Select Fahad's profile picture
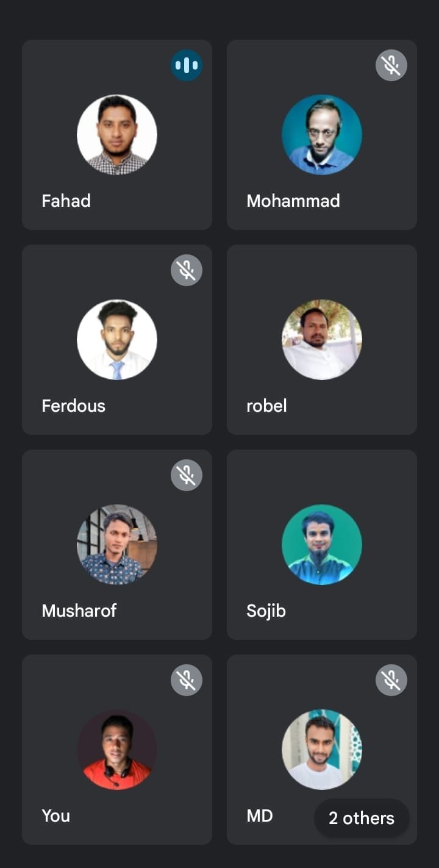 point(117,135)
